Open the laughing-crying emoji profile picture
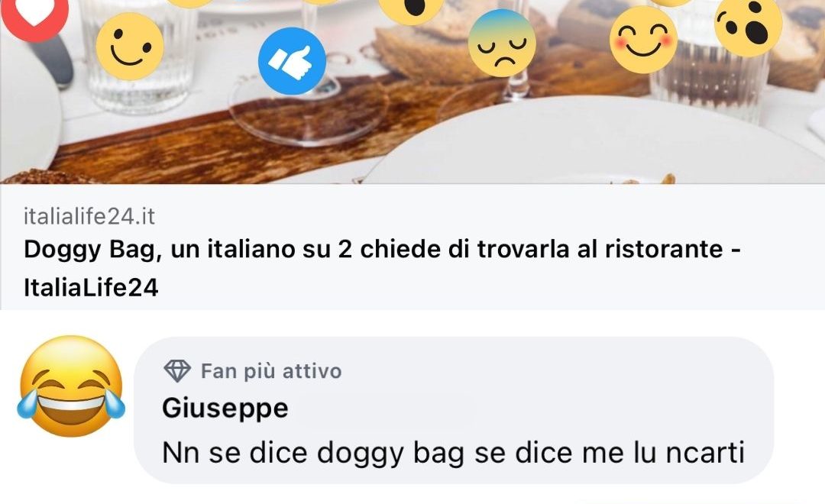 point(71,386)
